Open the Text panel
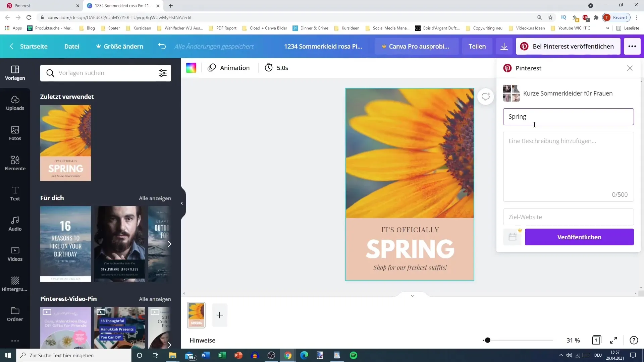The width and height of the screenshot is (644, 362). pyautogui.click(x=15, y=193)
